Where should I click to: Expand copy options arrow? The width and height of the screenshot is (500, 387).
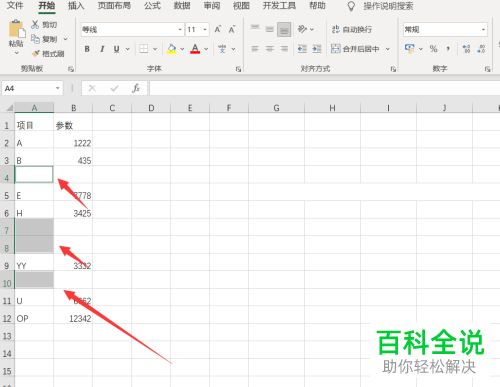pyautogui.click(x=65, y=39)
